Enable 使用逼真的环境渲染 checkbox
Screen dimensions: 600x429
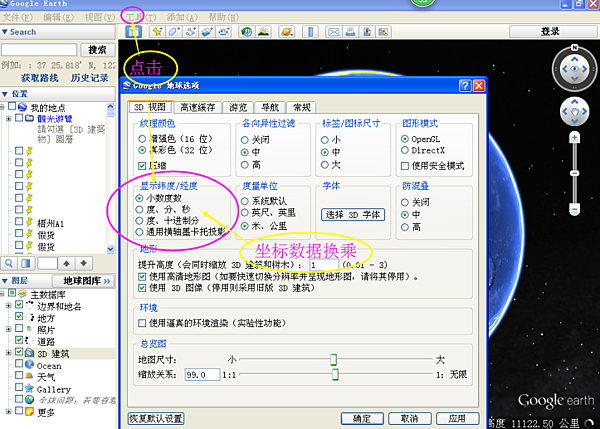[142, 323]
